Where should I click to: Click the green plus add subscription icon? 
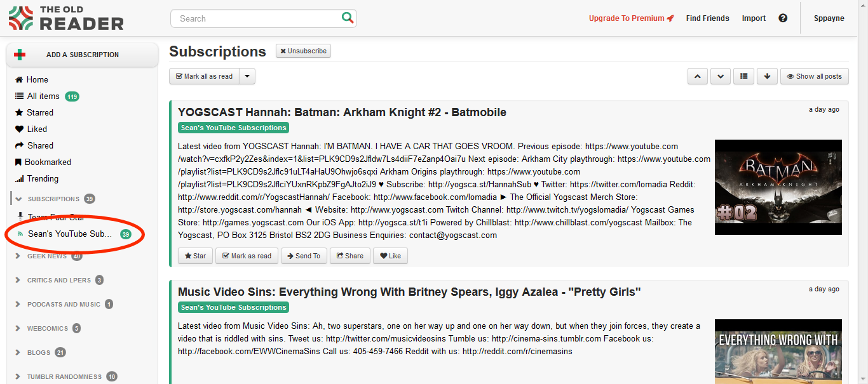click(x=20, y=55)
